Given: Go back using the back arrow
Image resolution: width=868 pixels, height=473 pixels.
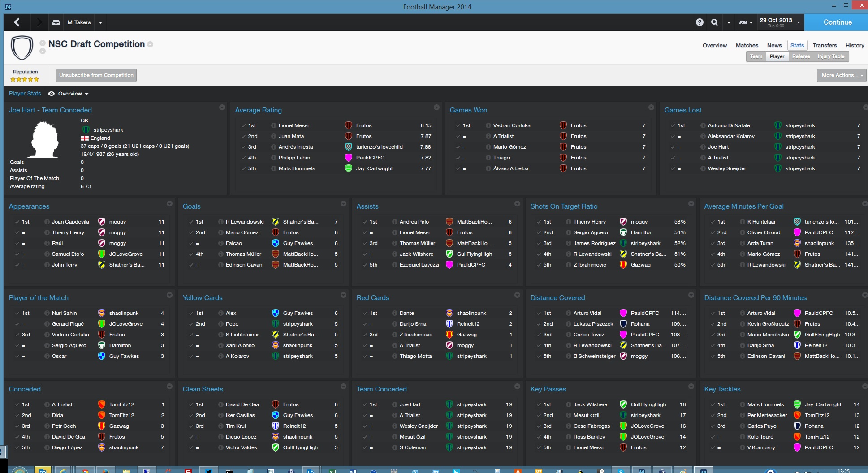Looking at the screenshot, I should [17, 22].
